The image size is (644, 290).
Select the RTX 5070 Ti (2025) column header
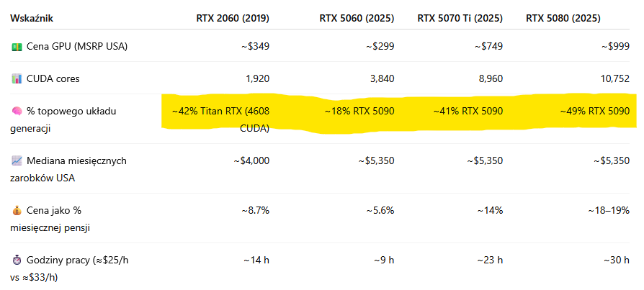[460, 19]
